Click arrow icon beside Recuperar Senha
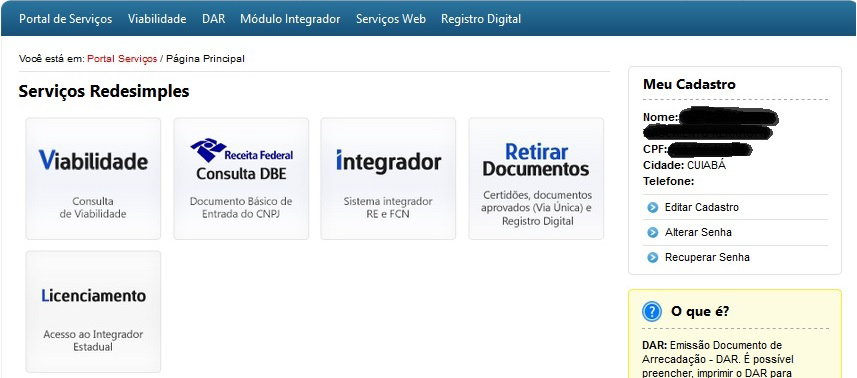Screen dimensions: 857x378 [x=653, y=257]
